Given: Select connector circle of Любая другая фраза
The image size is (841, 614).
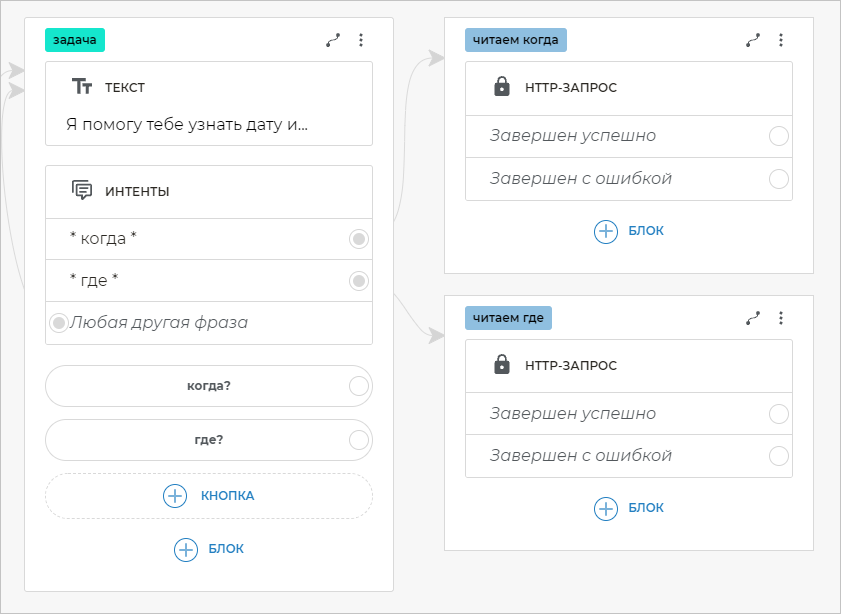Looking at the screenshot, I should coord(58,323).
